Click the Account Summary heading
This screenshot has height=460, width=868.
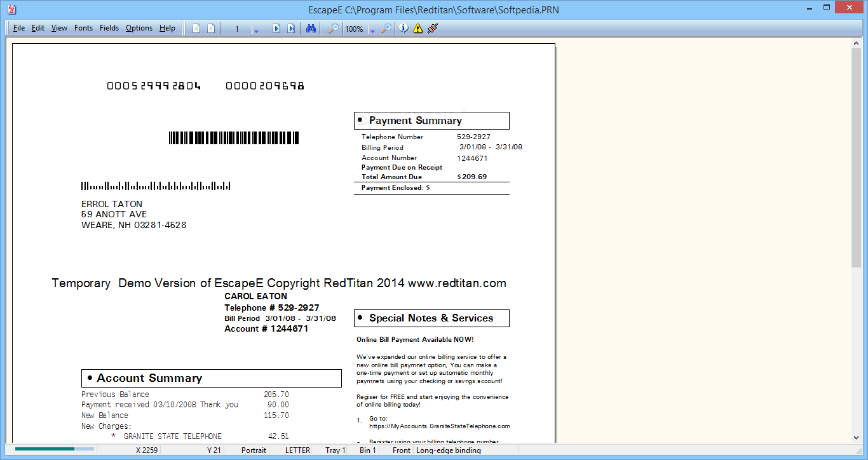(x=149, y=378)
